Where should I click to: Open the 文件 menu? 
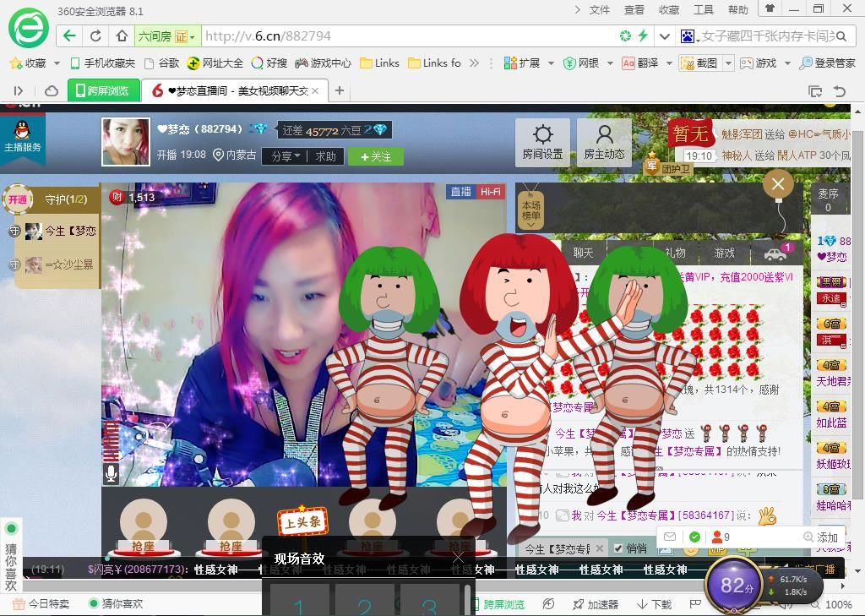pyautogui.click(x=599, y=9)
